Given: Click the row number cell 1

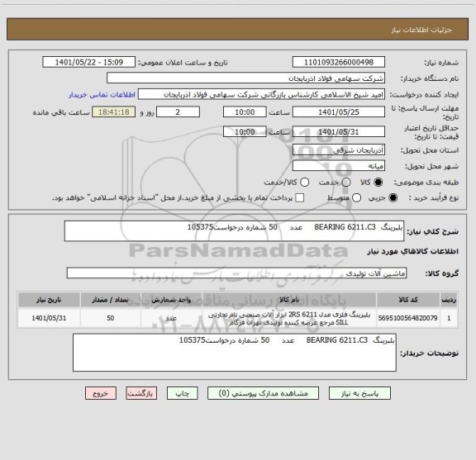Looking at the screenshot, I should click(449, 318).
